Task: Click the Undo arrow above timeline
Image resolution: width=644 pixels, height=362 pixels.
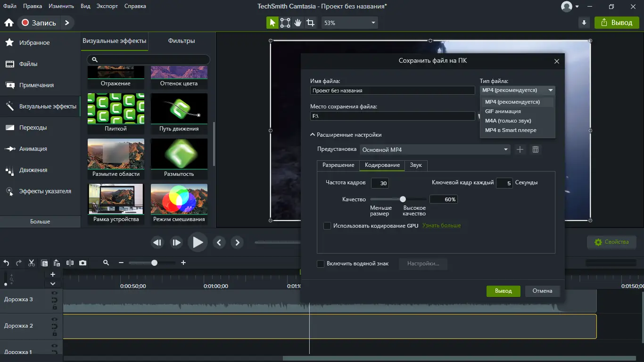Action: click(x=7, y=263)
